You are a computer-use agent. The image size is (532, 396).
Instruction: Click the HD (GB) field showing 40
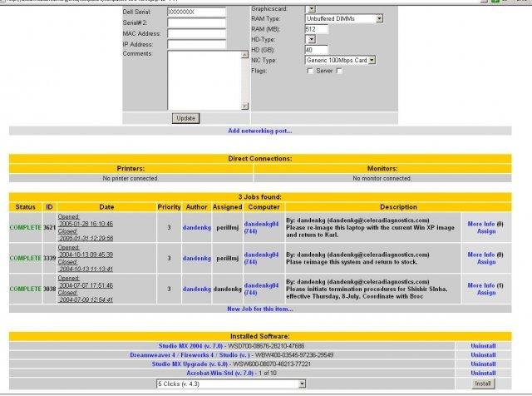click(317, 50)
